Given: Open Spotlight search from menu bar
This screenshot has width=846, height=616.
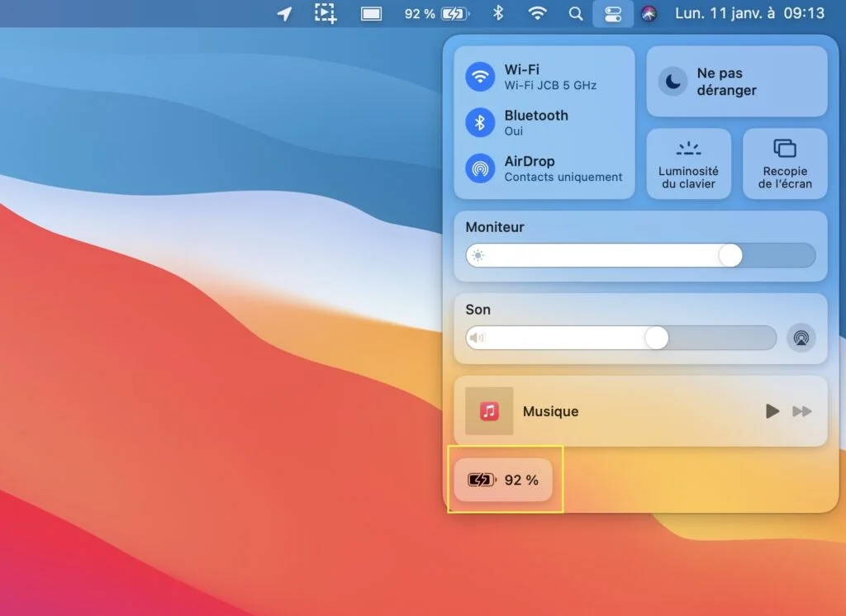Looking at the screenshot, I should pos(576,13).
